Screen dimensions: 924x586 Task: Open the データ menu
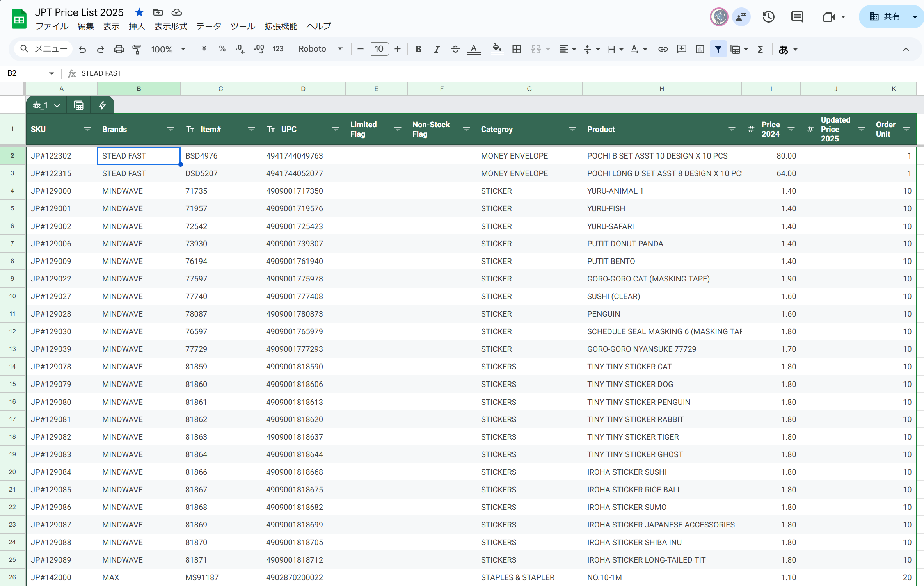coord(209,26)
